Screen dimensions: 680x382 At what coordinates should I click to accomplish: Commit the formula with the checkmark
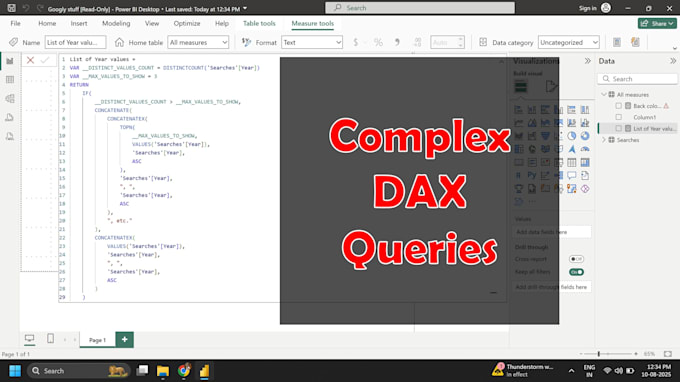tap(45, 60)
